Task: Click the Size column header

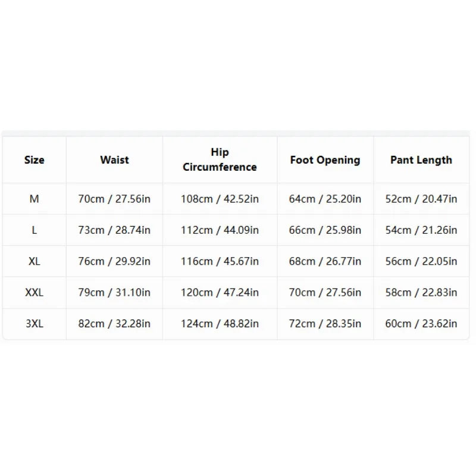Action: coord(35,160)
